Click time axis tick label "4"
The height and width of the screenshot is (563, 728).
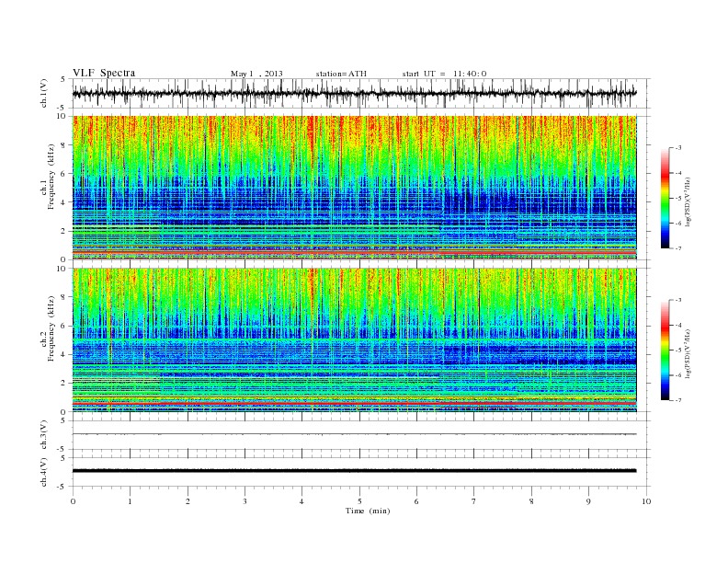tap(301, 501)
